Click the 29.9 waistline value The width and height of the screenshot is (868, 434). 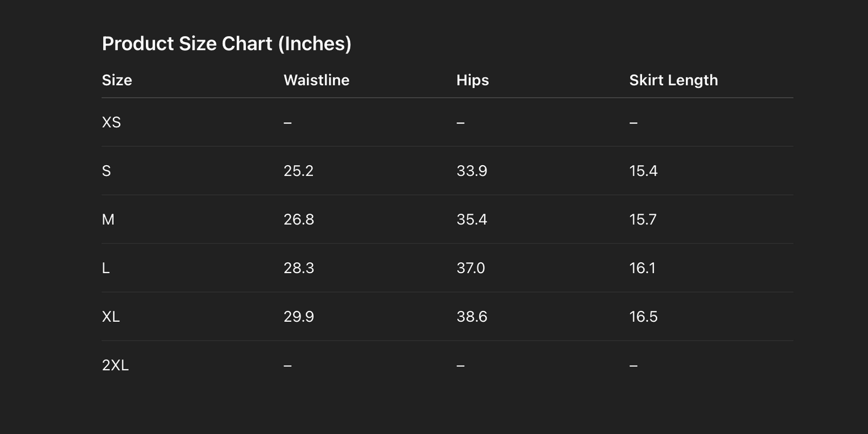299,317
